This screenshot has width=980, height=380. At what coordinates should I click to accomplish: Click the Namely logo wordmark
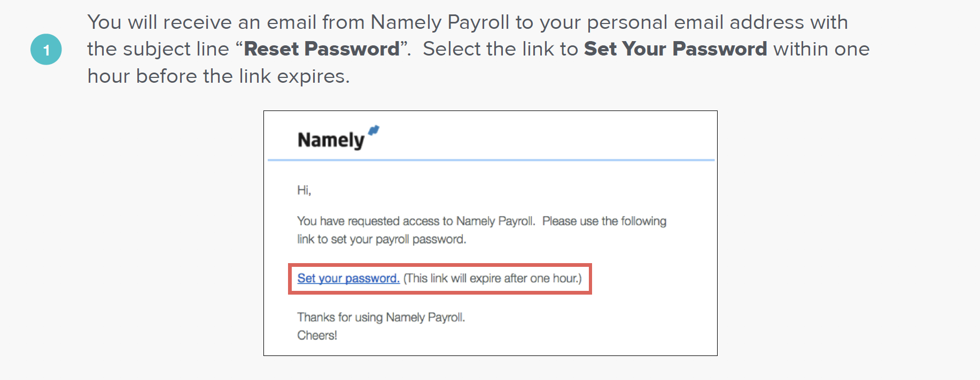331,140
